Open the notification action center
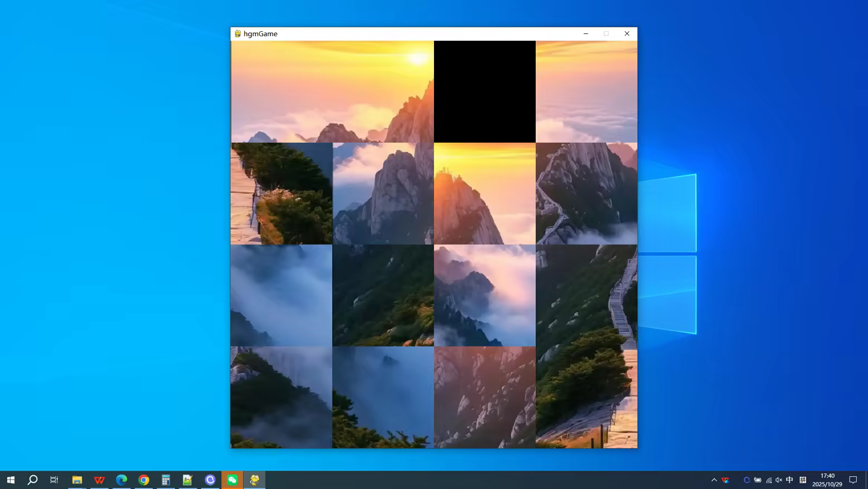This screenshot has height=489, width=868. [x=853, y=480]
